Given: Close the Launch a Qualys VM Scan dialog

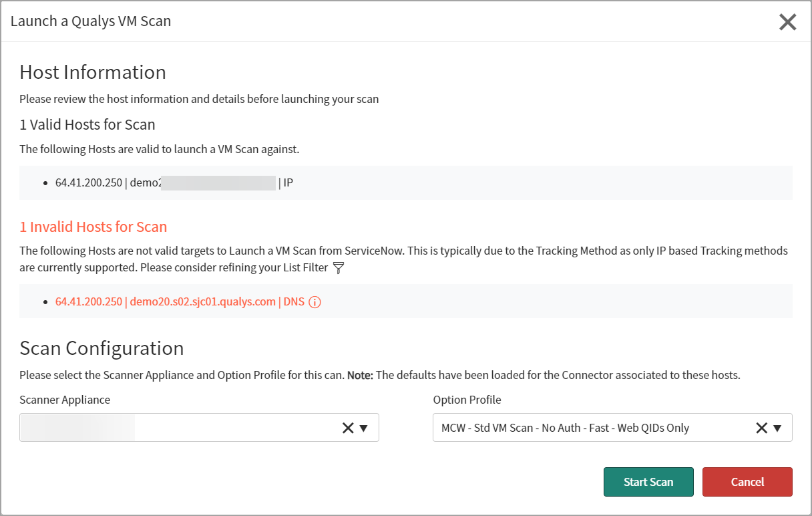Looking at the screenshot, I should [787, 22].
